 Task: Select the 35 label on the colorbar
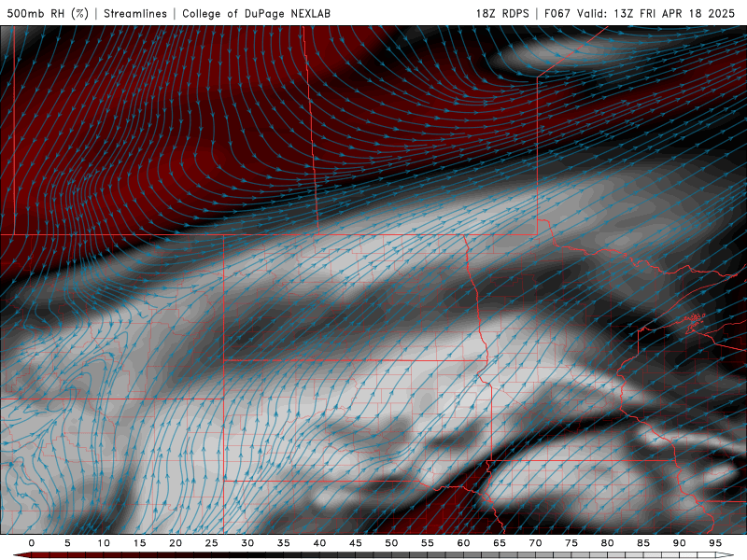[284, 543]
